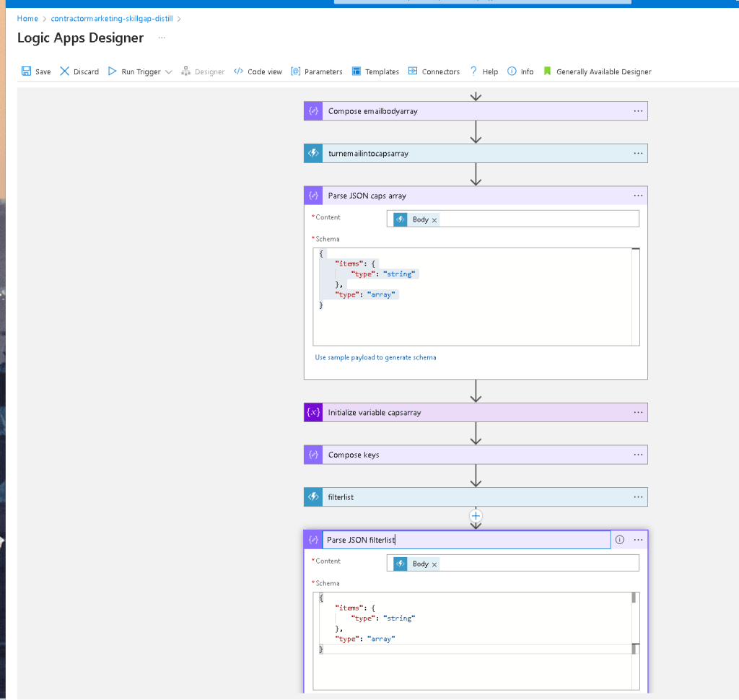Screen dimensions: 739x700
Task: Click the Save disk icon
Action: pos(27,71)
